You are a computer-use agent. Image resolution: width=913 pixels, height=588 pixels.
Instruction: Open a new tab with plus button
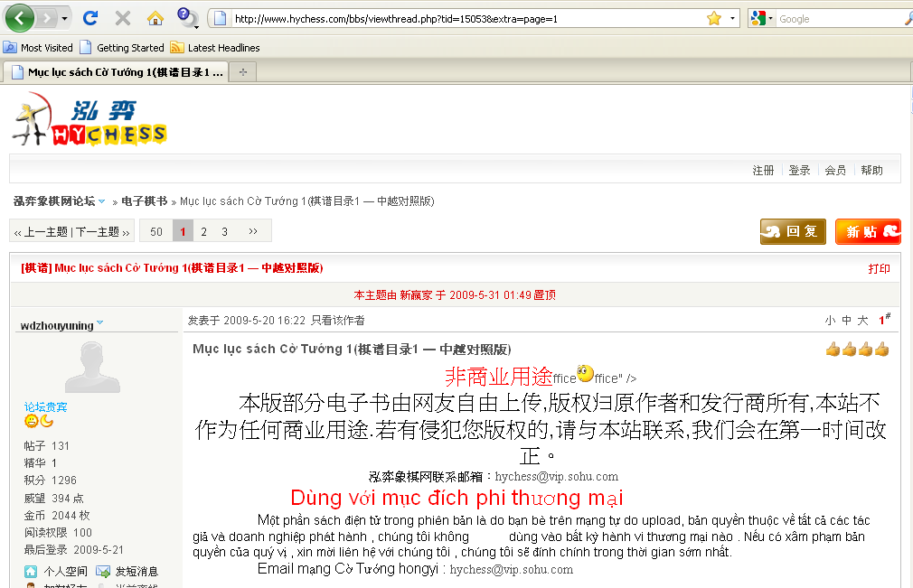243,72
